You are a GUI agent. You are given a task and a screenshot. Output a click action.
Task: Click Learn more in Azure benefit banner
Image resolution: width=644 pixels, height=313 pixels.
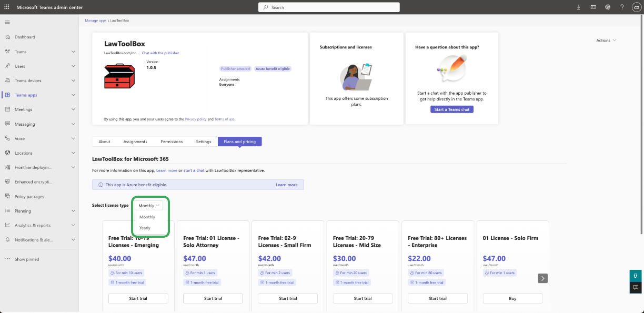click(x=287, y=185)
